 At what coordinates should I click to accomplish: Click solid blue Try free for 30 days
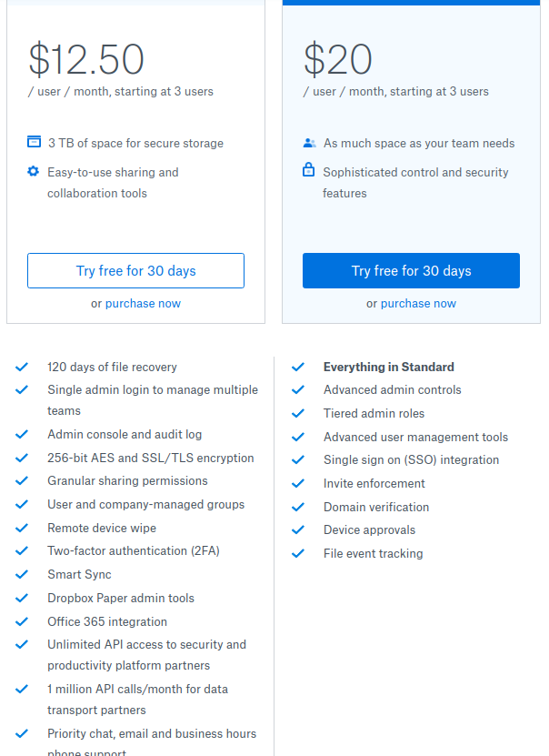click(411, 271)
